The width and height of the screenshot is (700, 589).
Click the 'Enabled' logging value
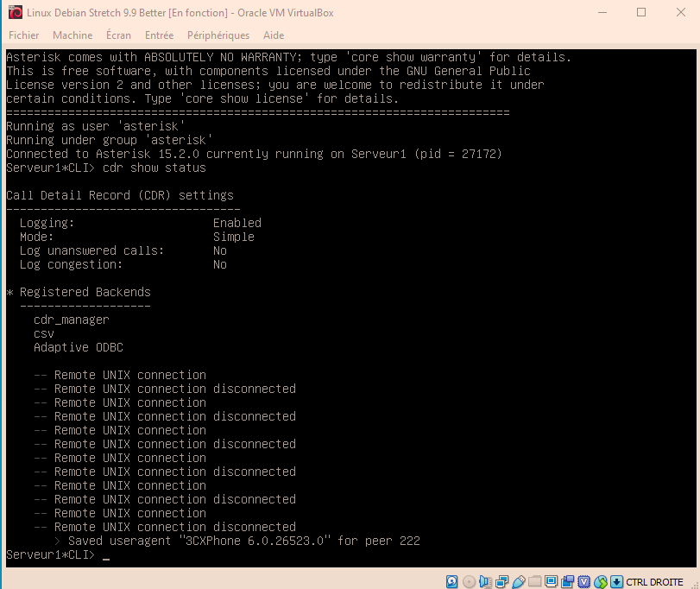point(237,223)
